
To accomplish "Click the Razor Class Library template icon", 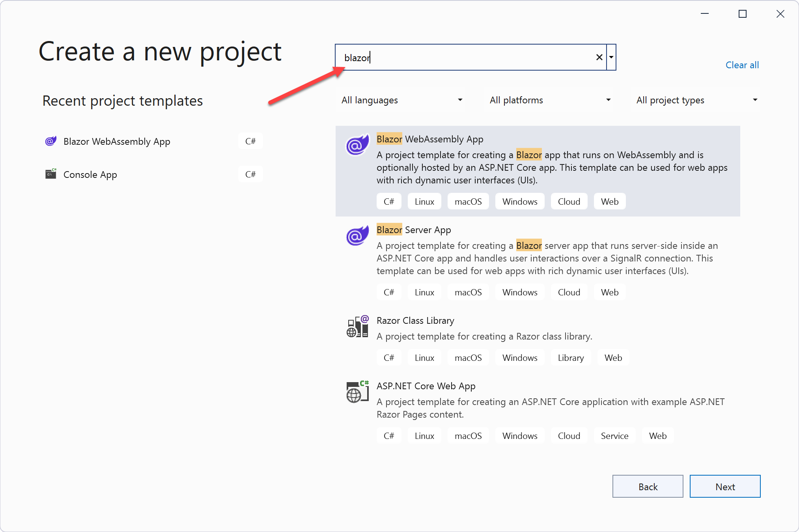I will click(357, 327).
